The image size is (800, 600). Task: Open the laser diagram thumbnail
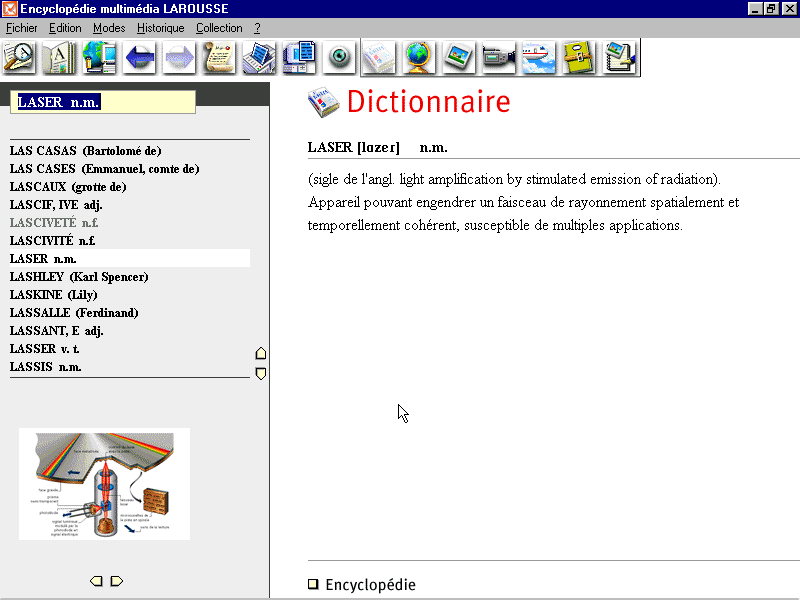105,484
